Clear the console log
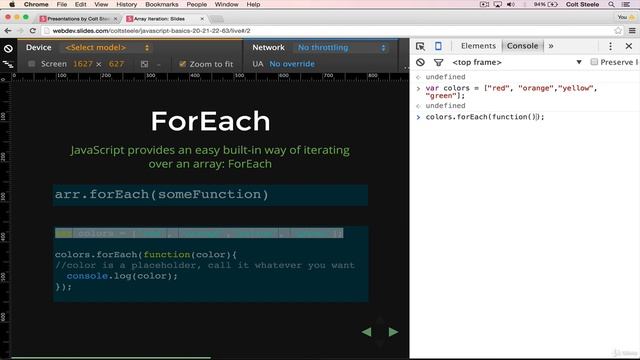640x360 pixels. click(420, 62)
